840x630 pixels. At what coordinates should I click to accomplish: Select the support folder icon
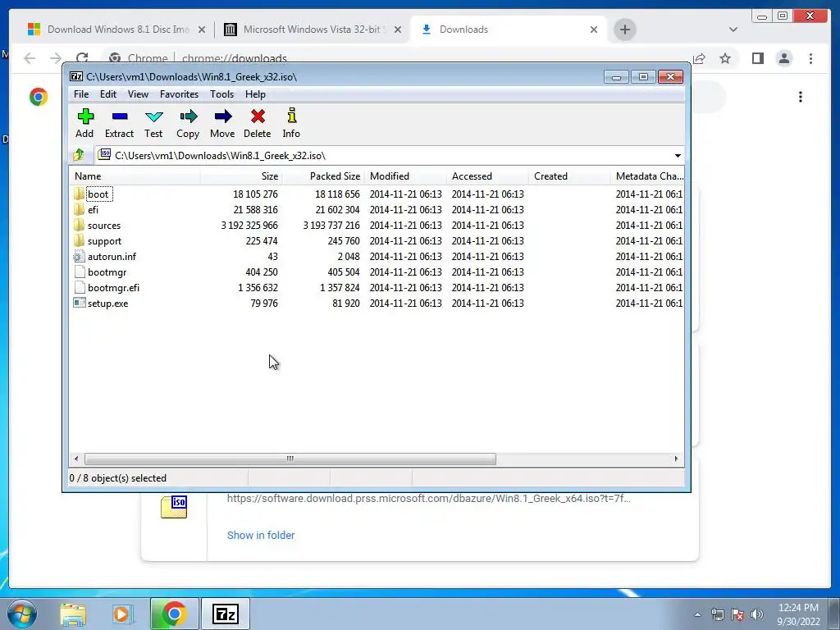click(80, 240)
